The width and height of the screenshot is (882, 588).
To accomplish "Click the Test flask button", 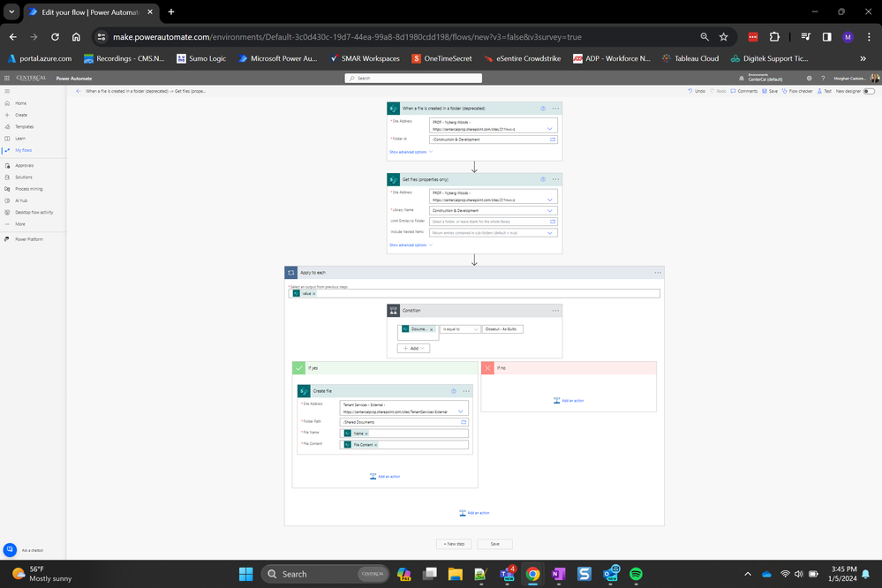I will 824,91.
